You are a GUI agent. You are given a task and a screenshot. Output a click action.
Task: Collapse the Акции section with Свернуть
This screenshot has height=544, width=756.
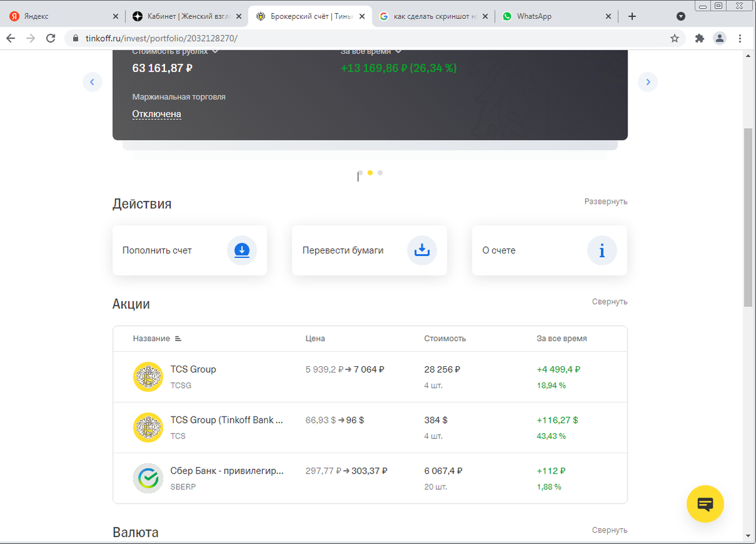click(610, 302)
